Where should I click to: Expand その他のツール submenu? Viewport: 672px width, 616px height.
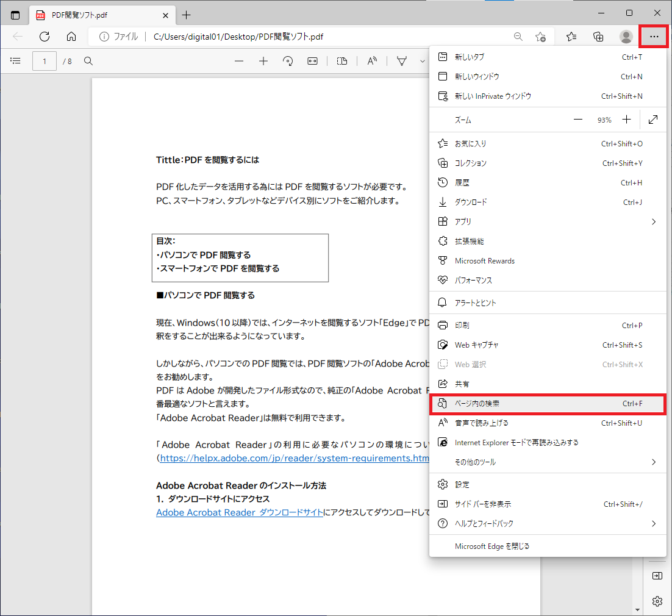pos(548,462)
